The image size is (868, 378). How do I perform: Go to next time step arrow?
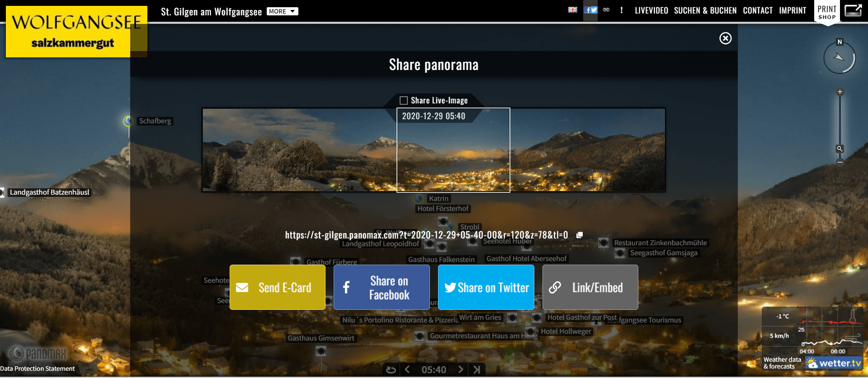point(460,369)
